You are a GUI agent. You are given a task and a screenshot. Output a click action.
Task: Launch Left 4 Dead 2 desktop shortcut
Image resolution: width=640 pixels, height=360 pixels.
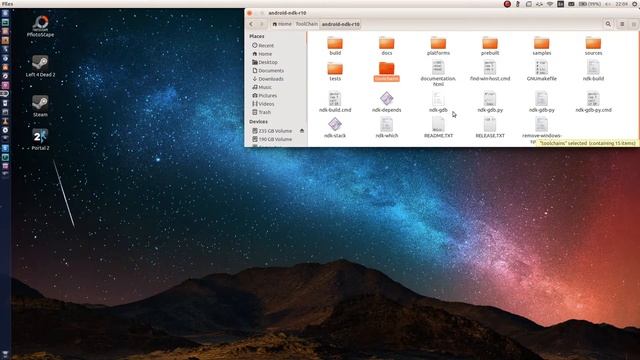pyautogui.click(x=40, y=66)
